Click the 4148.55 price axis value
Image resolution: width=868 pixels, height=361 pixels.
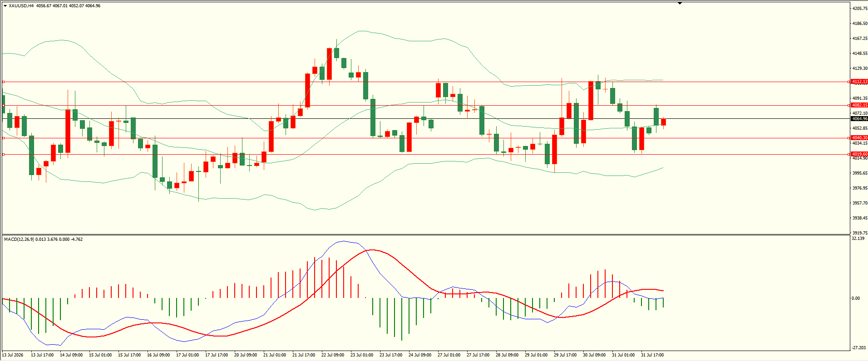[860, 54]
